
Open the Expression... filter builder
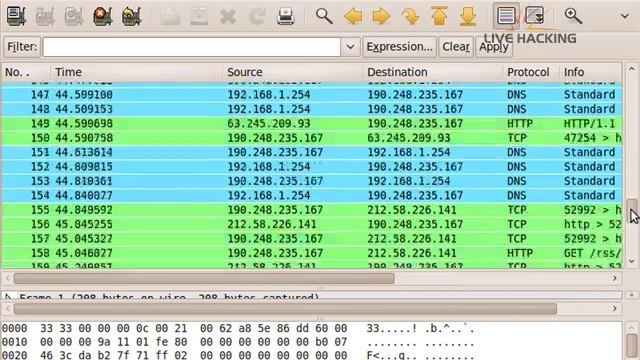(x=400, y=47)
